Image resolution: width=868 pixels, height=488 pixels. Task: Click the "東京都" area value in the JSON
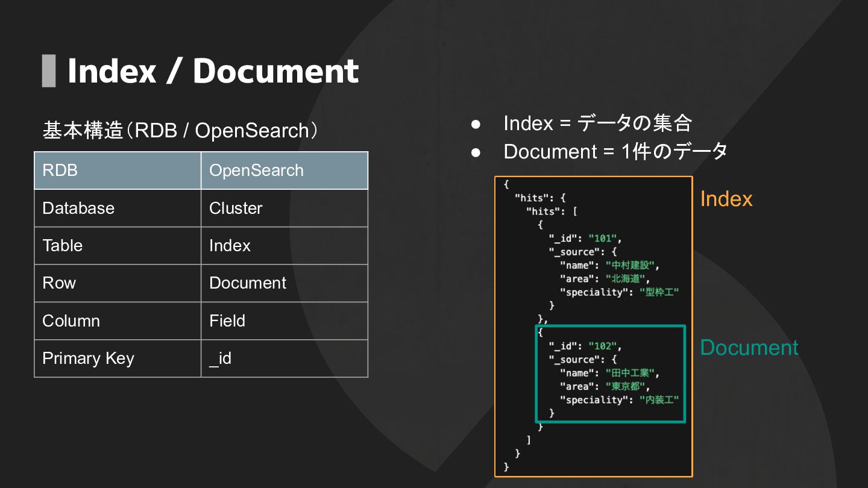click(x=627, y=387)
